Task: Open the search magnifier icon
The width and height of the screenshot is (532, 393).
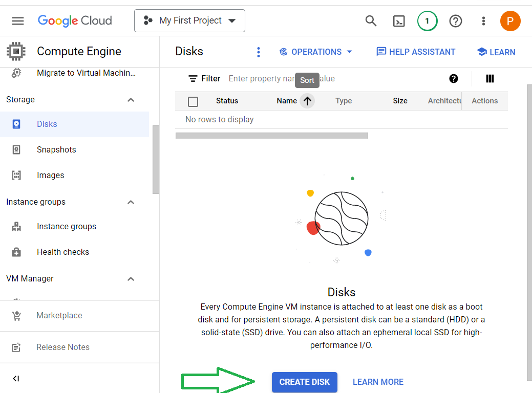Action: (x=371, y=21)
